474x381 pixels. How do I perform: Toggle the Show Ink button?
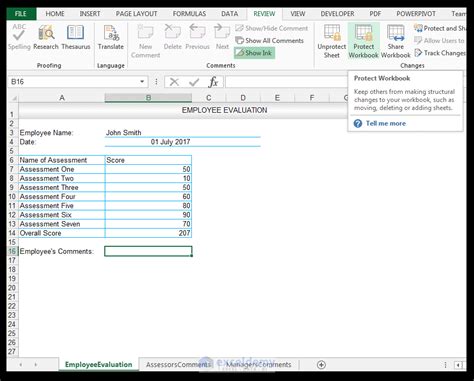254,53
